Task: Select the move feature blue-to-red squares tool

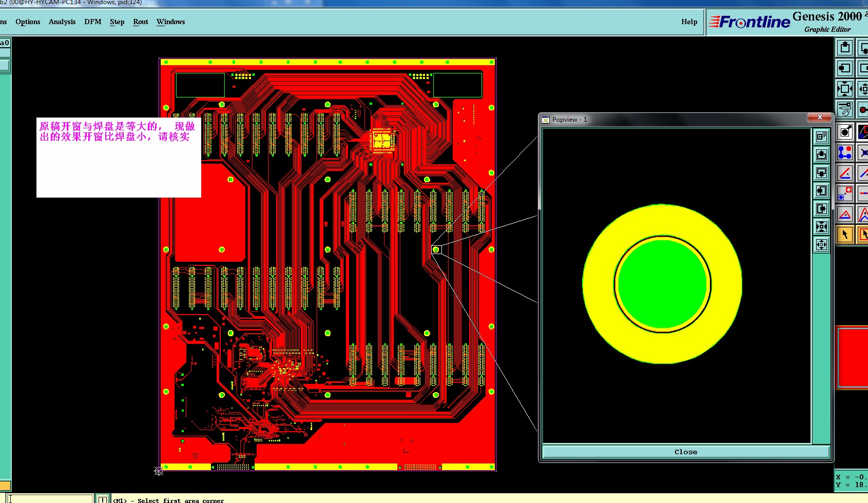Action: 845,194
